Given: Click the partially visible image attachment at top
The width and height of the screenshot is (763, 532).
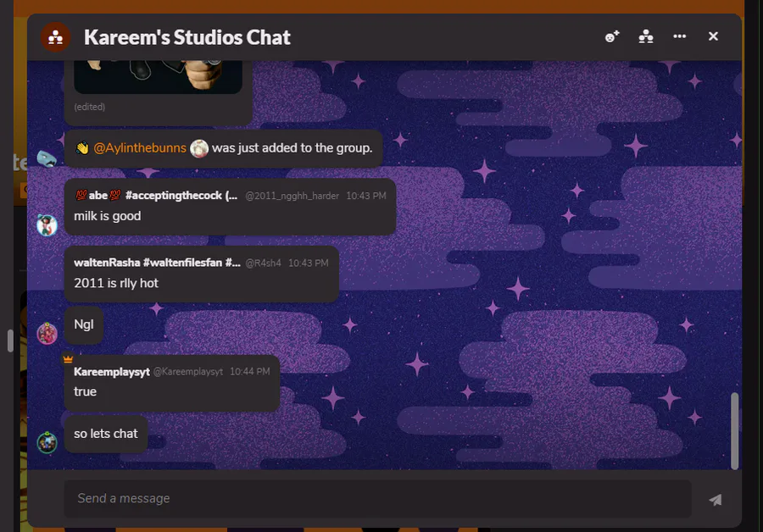Looking at the screenshot, I should 159,77.
